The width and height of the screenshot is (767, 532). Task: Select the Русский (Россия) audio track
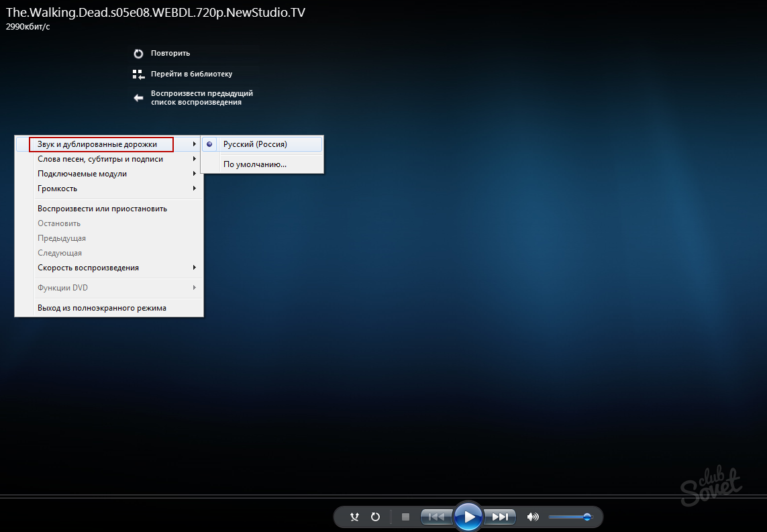pos(255,144)
